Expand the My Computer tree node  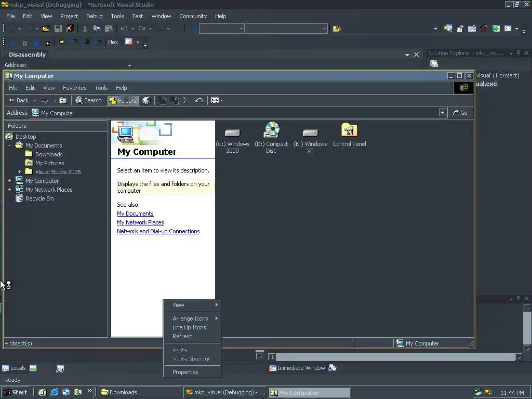click(x=9, y=180)
